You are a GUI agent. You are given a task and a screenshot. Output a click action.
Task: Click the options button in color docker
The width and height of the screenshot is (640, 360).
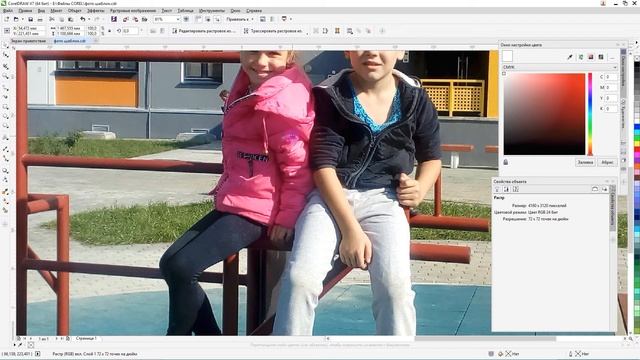tap(612, 57)
